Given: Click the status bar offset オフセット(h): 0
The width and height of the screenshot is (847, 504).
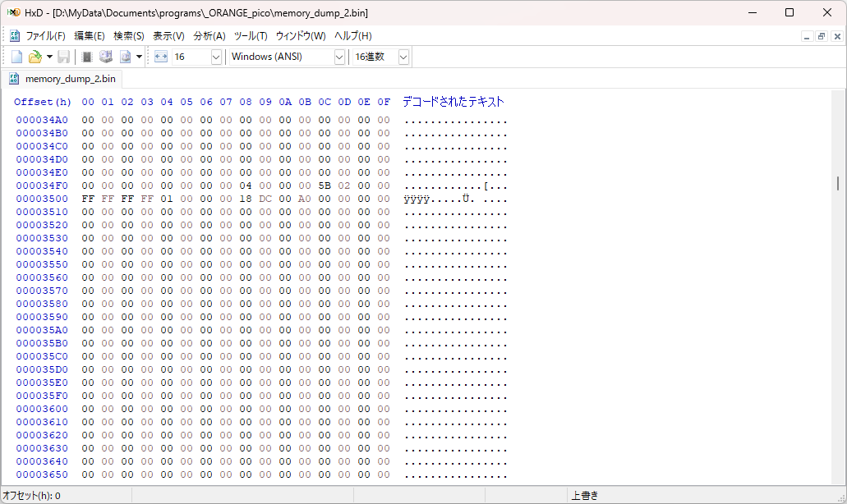Looking at the screenshot, I should coord(32,495).
